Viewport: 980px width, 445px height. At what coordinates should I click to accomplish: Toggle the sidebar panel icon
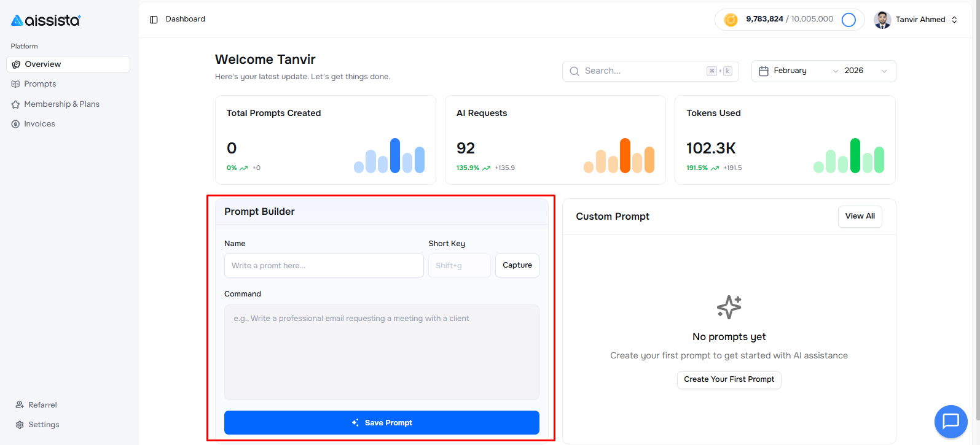click(x=154, y=20)
